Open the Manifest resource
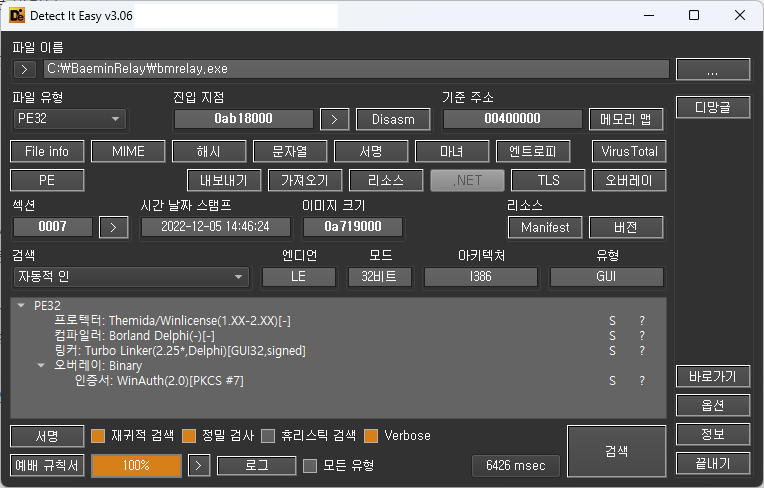764x488 pixels. (x=545, y=227)
